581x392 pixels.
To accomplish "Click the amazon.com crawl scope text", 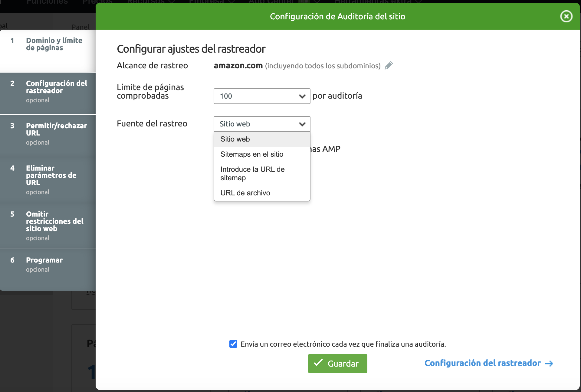I will click(238, 66).
